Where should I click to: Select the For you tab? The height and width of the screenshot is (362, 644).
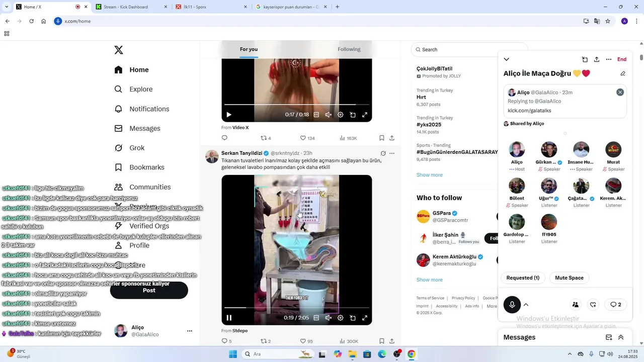pos(249,49)
